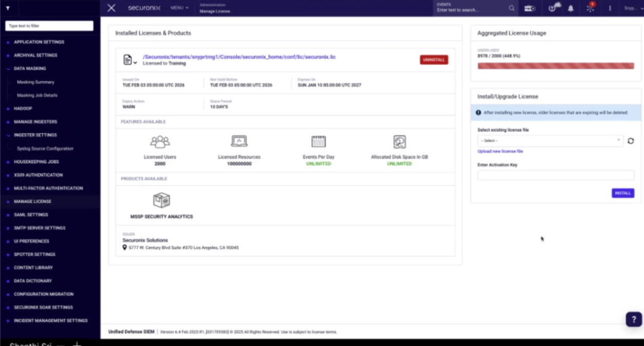The width and height of the screenshot is (644, 346).
Task: Click the Licensed Users icon
Action: 159,142
